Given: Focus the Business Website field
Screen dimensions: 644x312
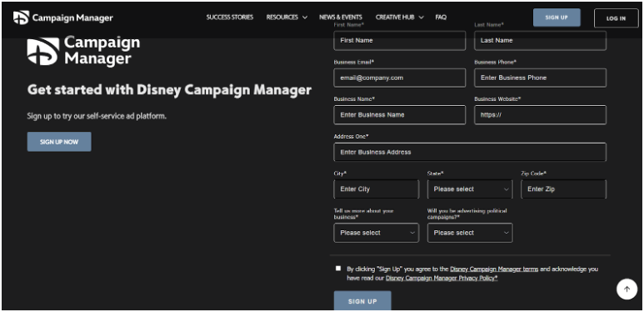Looking at the screenshot, I should (540, 114).
